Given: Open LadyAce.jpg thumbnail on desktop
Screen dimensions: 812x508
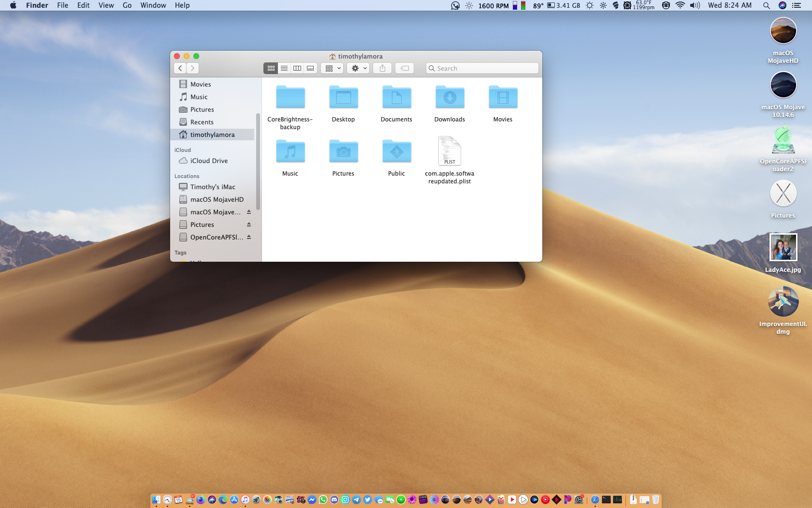Looking at the screenshot, I should [783, 247].
